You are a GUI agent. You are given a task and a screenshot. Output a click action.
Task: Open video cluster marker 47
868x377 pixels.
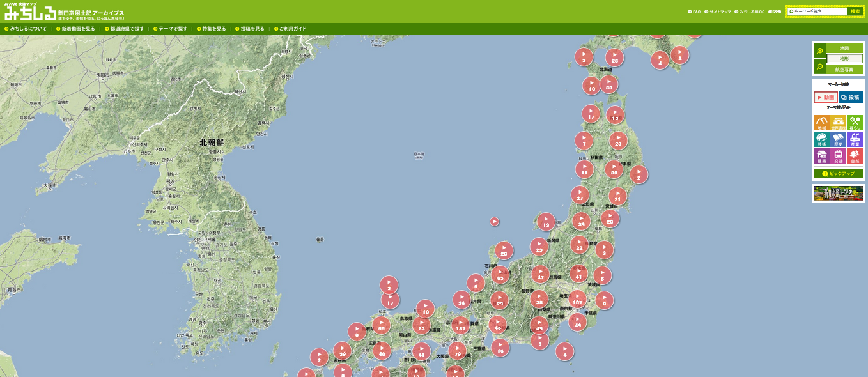(541, 275)
